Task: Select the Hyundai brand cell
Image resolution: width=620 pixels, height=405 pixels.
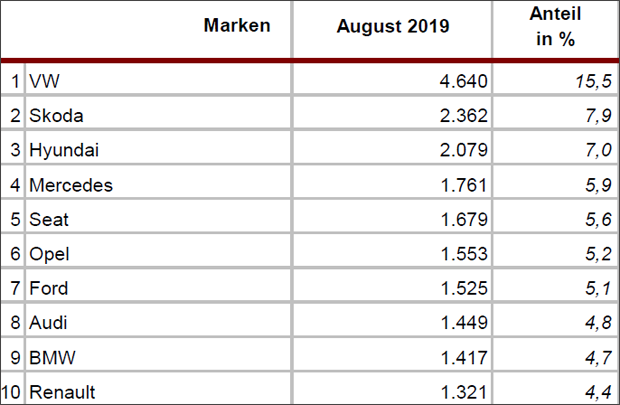Action: pos(65,150)
